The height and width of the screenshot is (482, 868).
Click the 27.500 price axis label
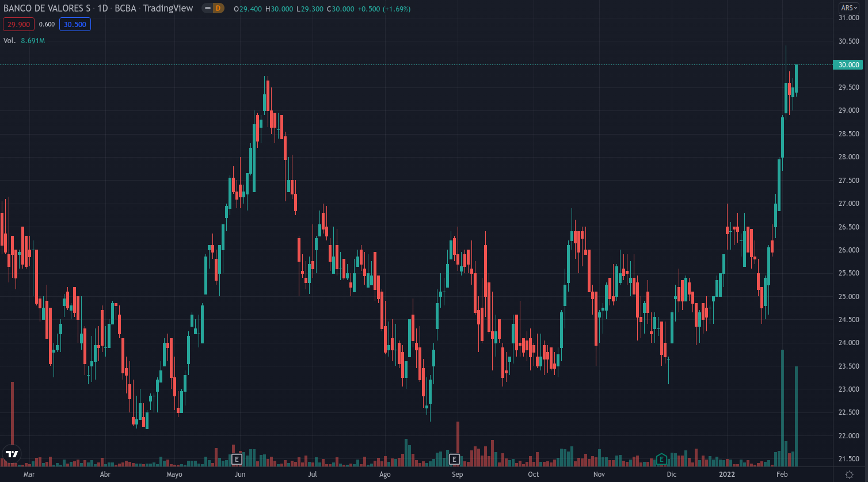click(x=849, y=181)
